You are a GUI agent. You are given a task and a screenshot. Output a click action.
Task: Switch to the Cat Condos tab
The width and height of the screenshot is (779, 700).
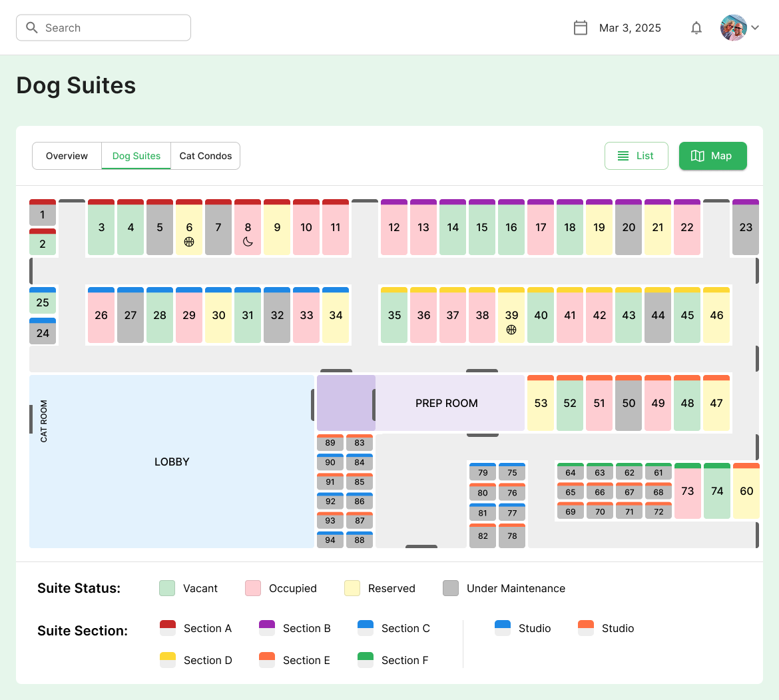(206, 156)
